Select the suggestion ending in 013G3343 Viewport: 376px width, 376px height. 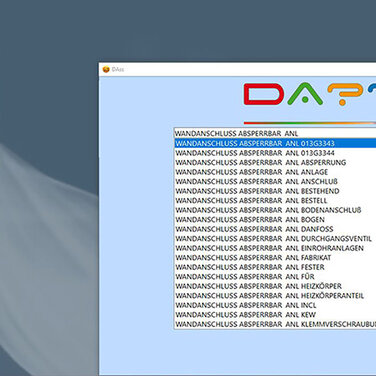(275, 143)
